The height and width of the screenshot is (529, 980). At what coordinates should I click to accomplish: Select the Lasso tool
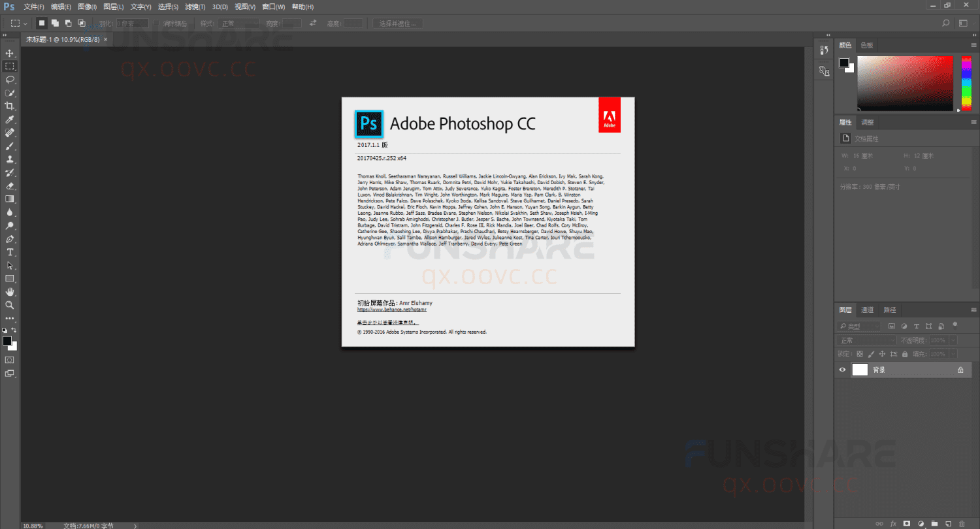coord(10,80)
